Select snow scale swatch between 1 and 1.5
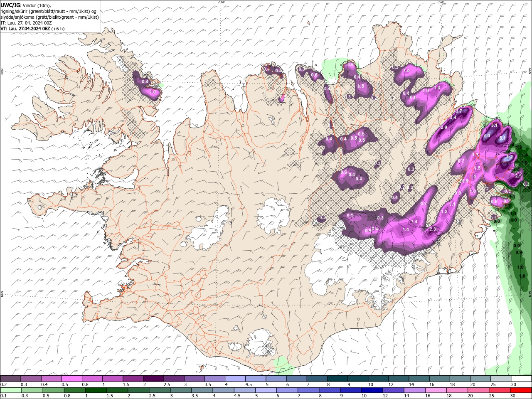This screenshot has height=399, width=532. click(x=112, y=379)
